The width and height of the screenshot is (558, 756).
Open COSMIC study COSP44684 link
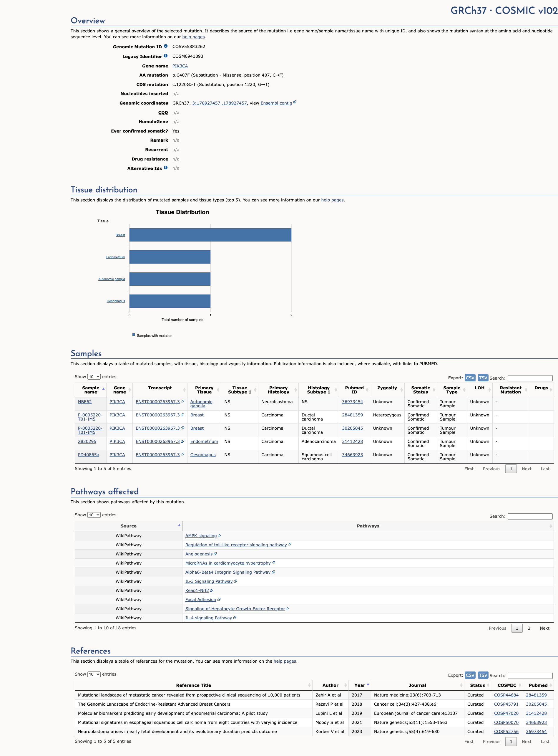[506, 695]
